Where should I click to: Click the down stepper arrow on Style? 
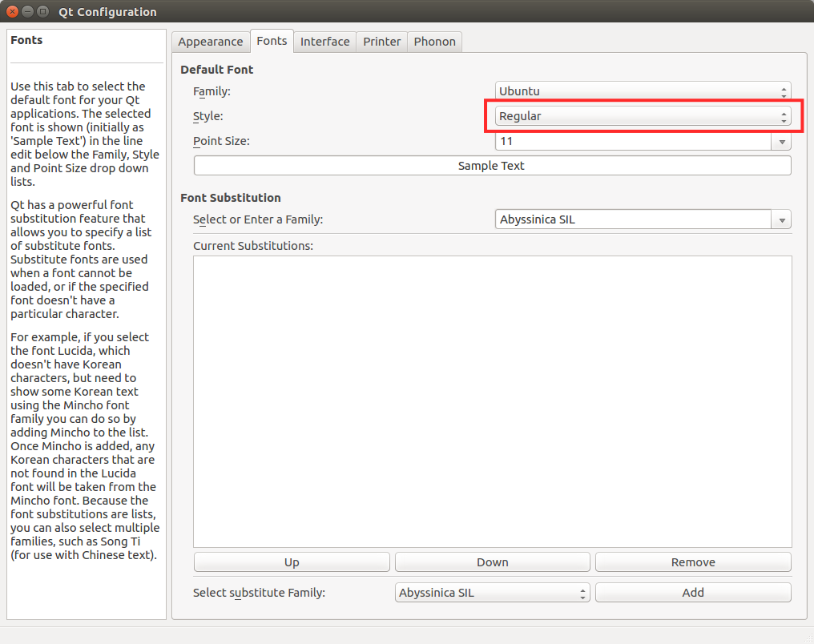784,119
